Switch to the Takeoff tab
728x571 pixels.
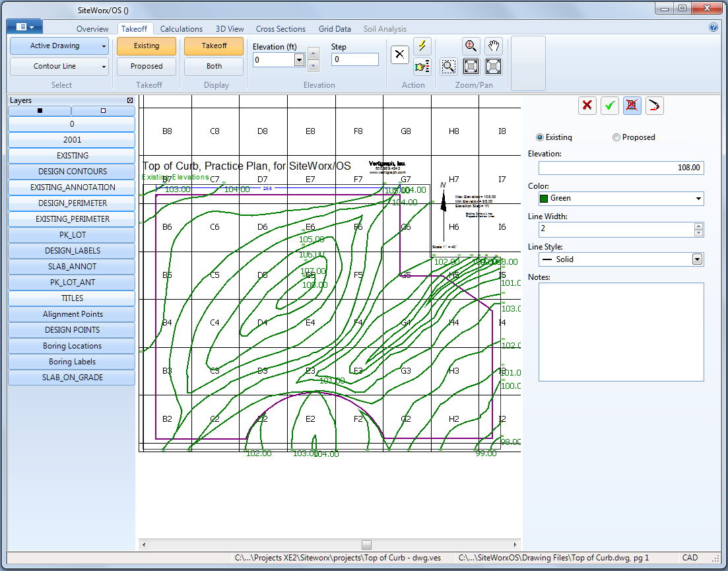[x=134, y=29]
